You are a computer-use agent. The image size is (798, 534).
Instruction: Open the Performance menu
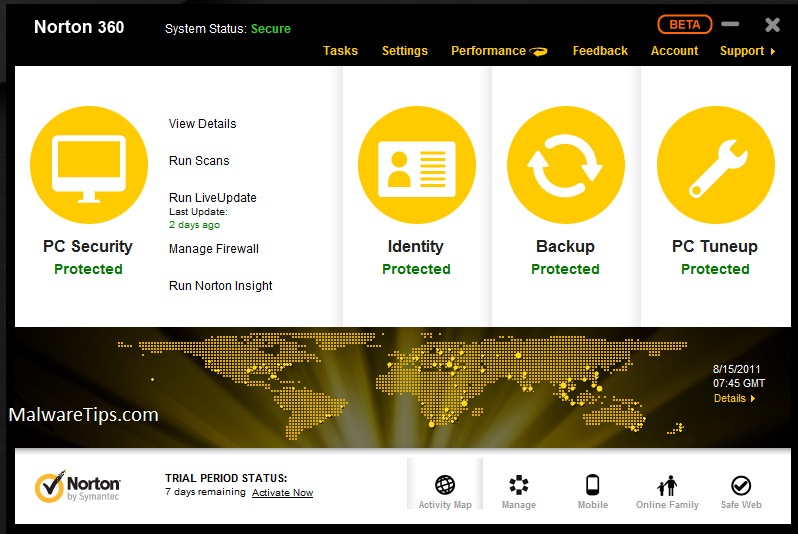click(498, 51)
